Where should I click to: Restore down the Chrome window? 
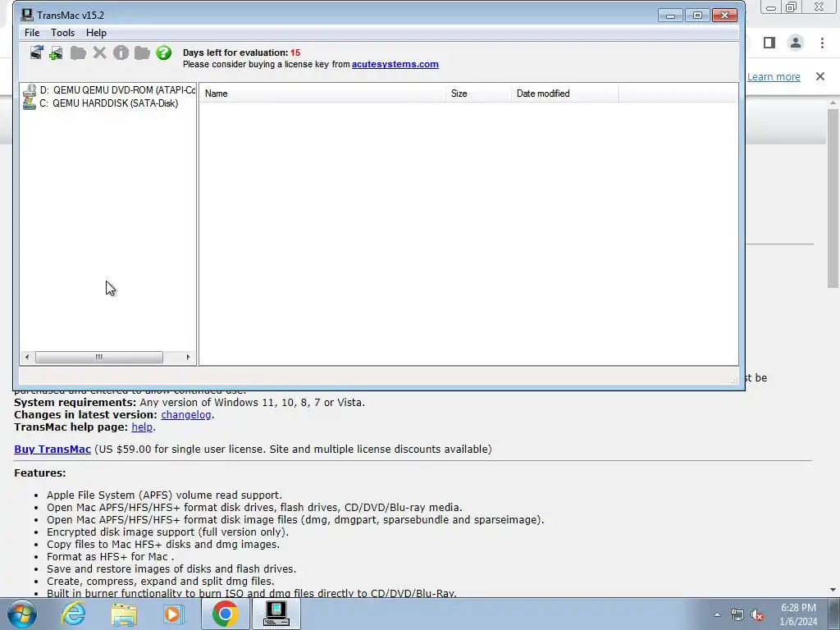792,7
